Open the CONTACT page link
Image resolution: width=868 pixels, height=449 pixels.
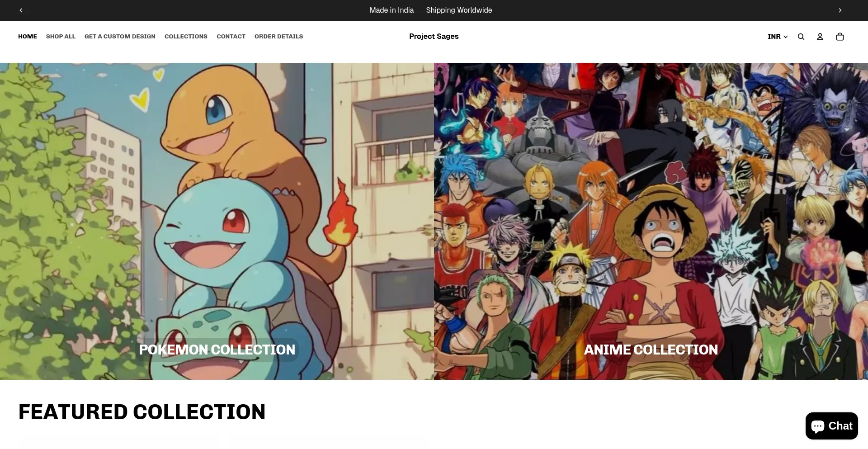coord(231,37)
